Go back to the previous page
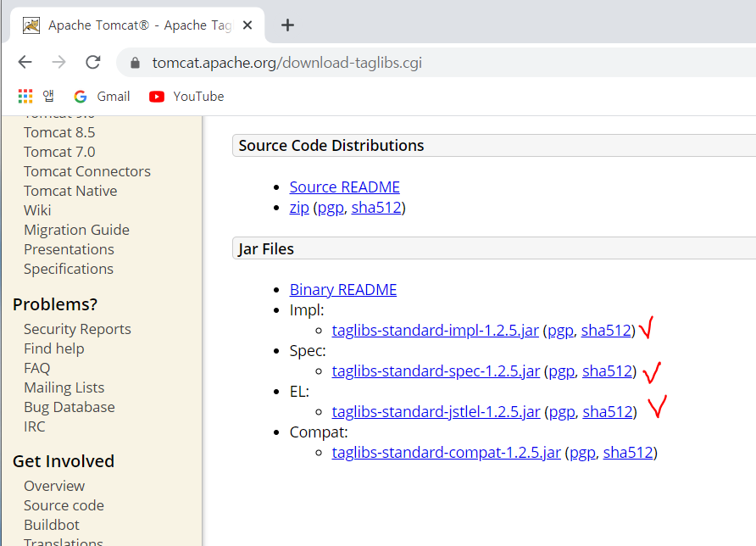 point(25,62)
